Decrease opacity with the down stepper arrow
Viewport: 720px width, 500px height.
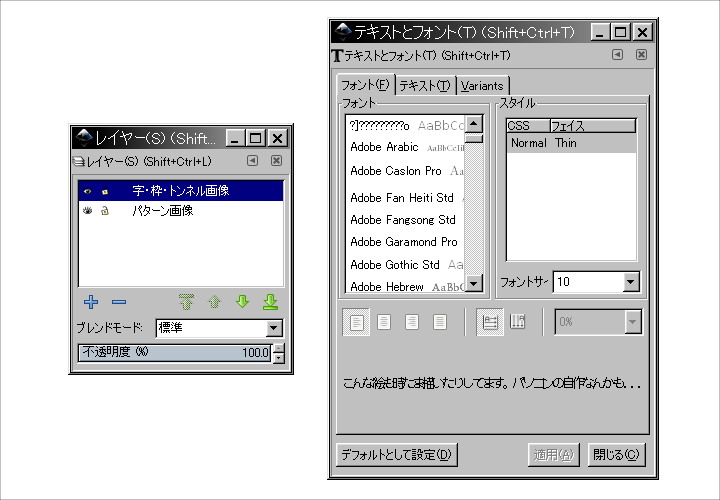(279, 358)
